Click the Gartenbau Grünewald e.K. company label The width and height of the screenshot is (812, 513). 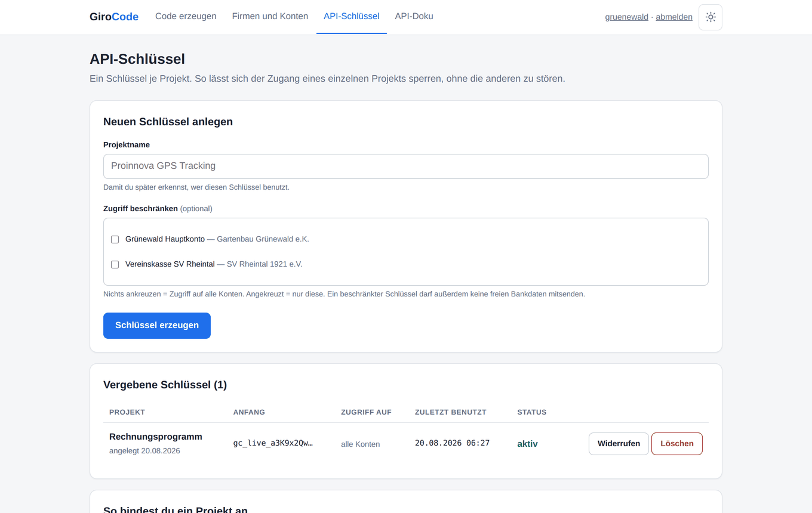(x=263, y=239)
